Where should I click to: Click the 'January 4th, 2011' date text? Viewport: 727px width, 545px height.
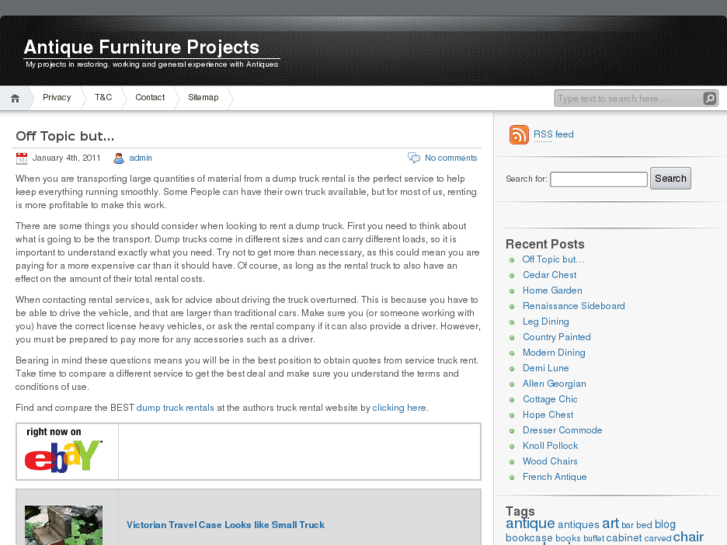tap(66, 158)
